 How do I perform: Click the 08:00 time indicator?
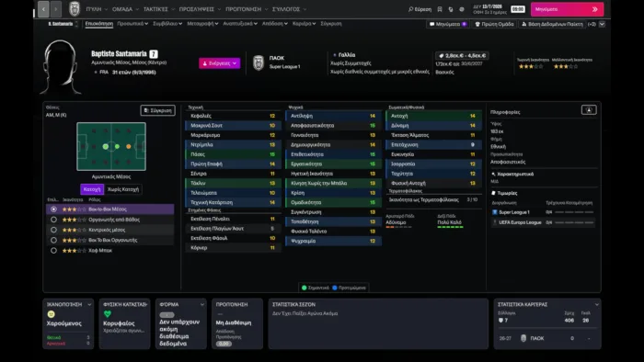click(518, 9)
